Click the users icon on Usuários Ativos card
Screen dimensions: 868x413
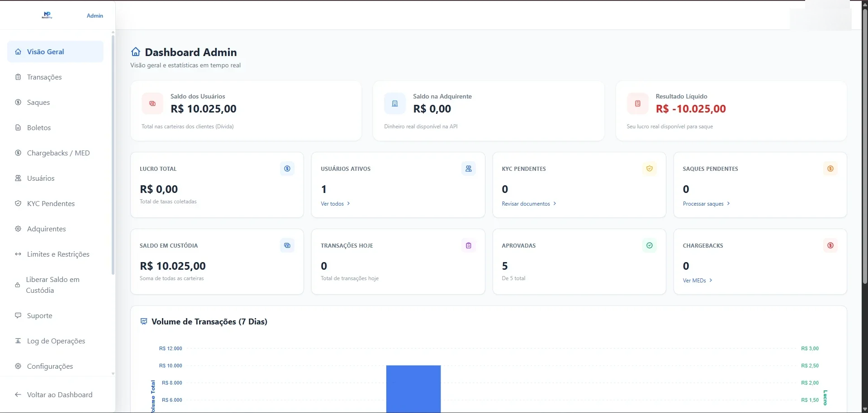(x=469, y=169)
